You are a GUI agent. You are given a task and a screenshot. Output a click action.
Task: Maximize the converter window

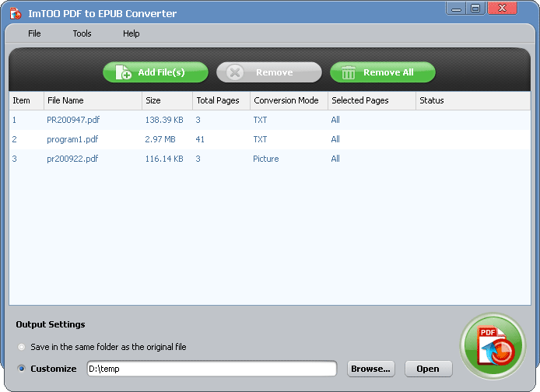(475, 9)
